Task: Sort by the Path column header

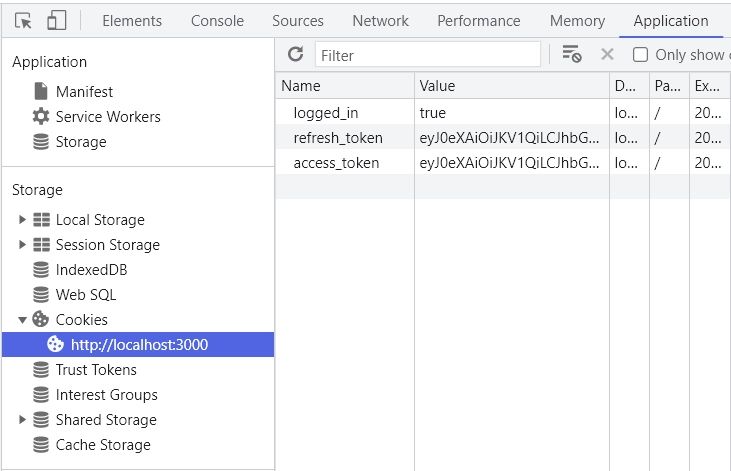Action: pyautogui.click(x=669, y=86)
